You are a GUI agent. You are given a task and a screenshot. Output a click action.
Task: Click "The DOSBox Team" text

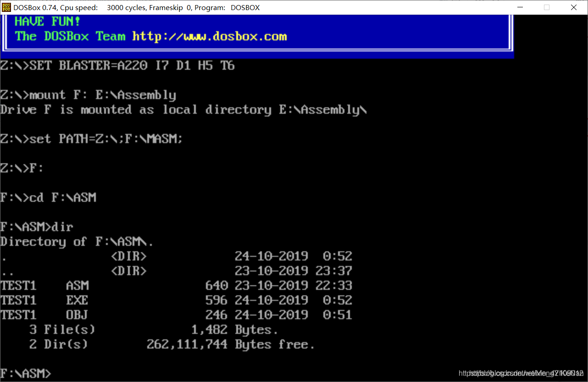coord(70,37)
